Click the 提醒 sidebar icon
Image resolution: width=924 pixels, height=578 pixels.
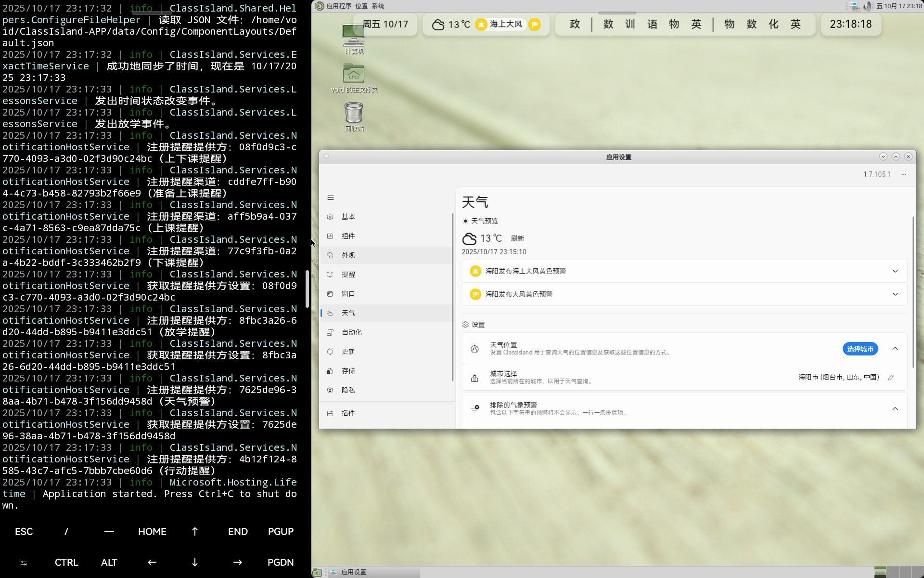[x=330, y=275]
